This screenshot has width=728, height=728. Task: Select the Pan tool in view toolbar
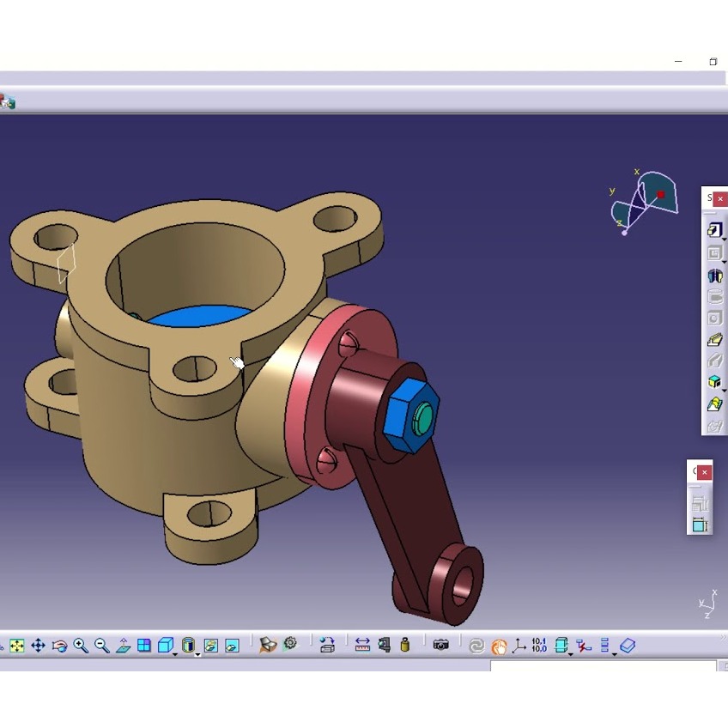39,646
